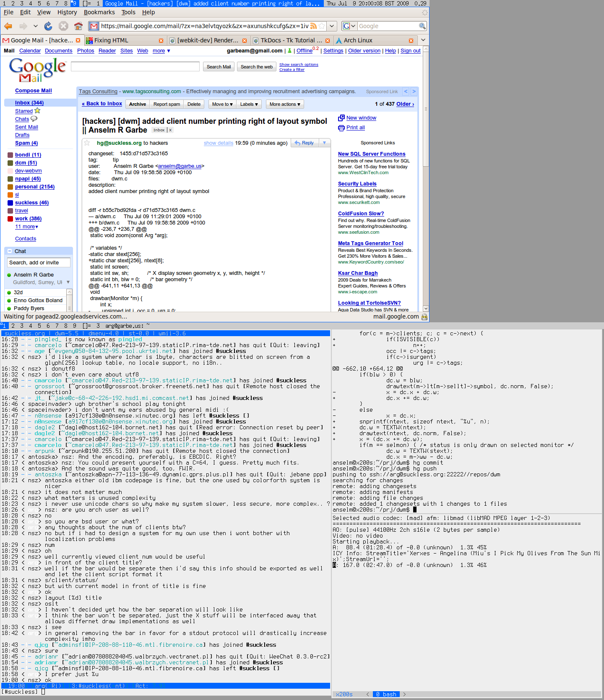Click the RSS feed icon in the URL bar
Image resolution: width=604 pixels, height=700 pixels.
tap(313, 26)
